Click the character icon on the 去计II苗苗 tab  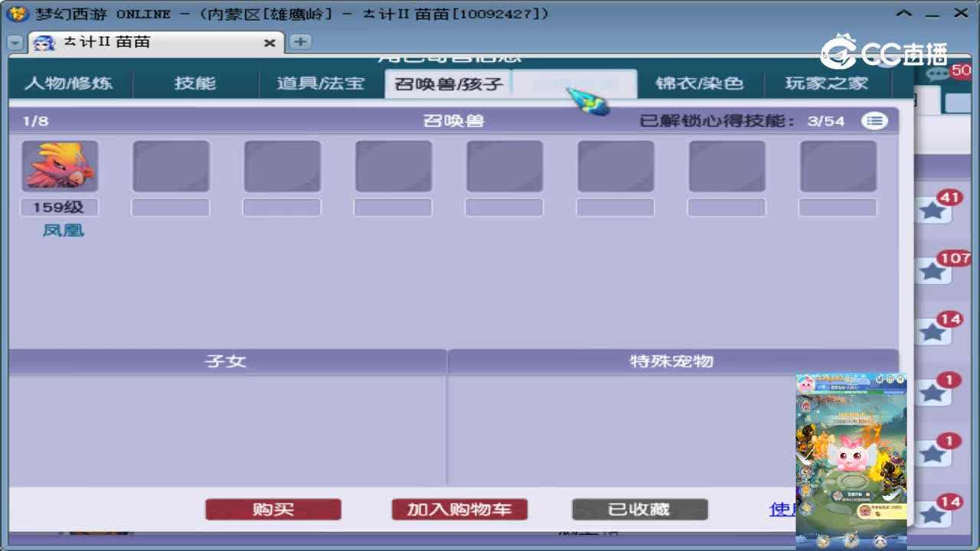tap(44, 43)
